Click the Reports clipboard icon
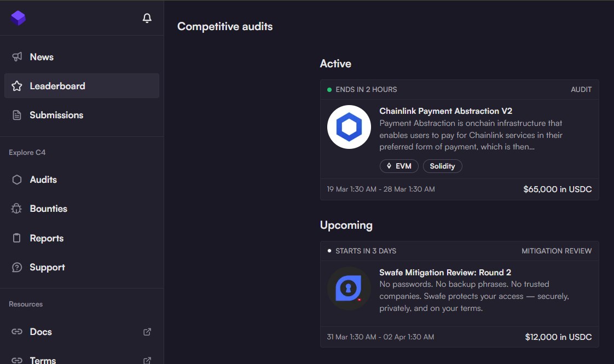614x364 pixels. [17, 238]
